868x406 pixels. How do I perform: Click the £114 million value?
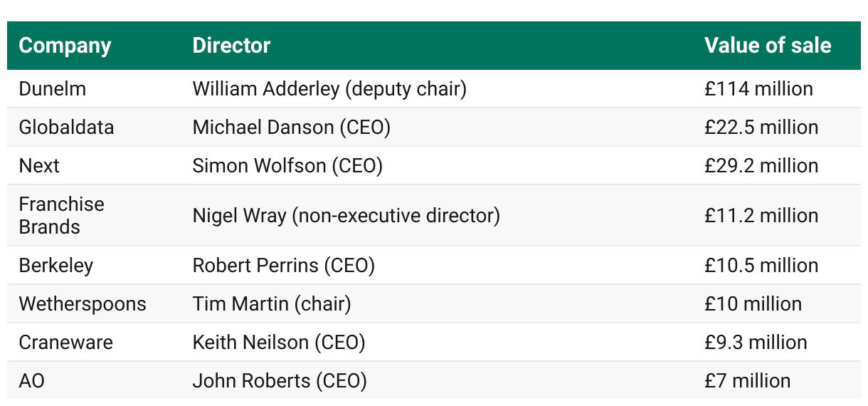point(758,89)
